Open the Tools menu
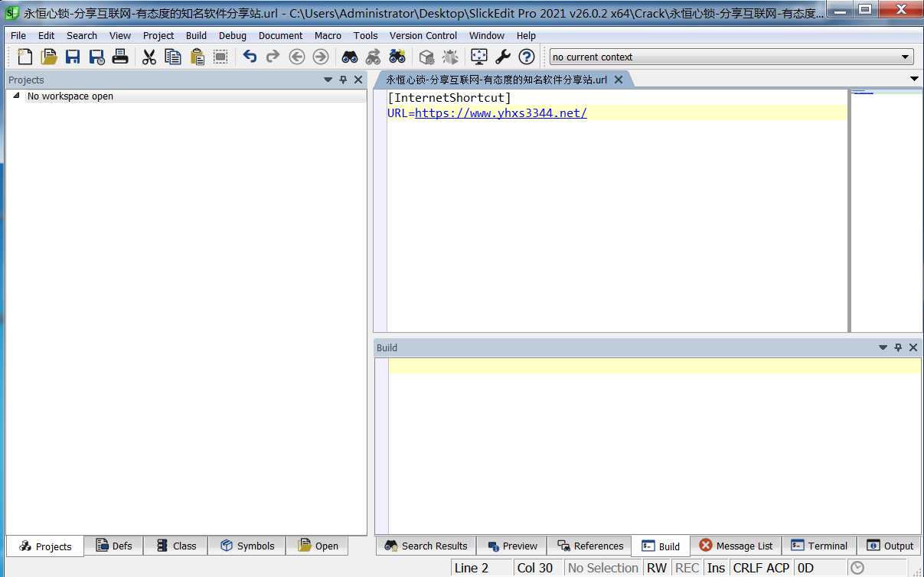924x577 pixels. coord(366,35)
